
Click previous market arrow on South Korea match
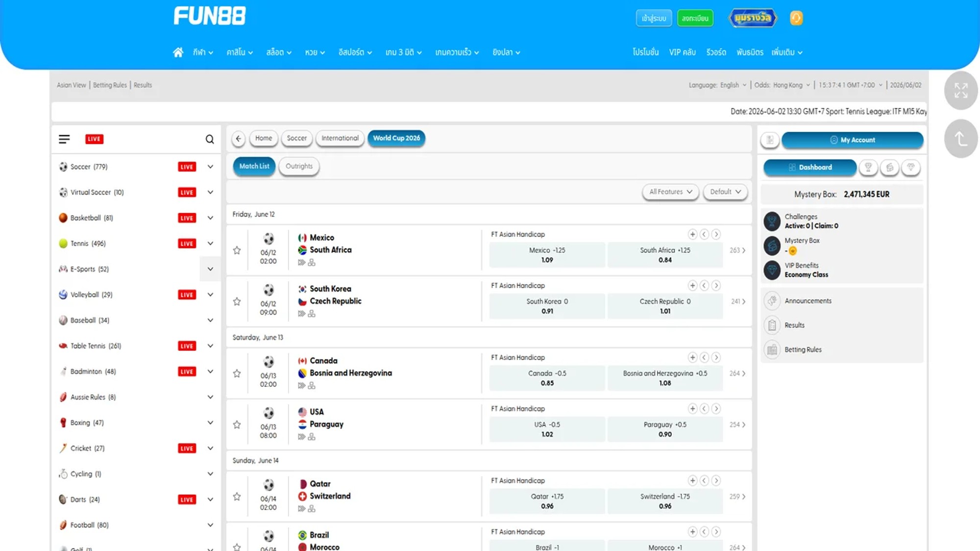tap(704, 286)
